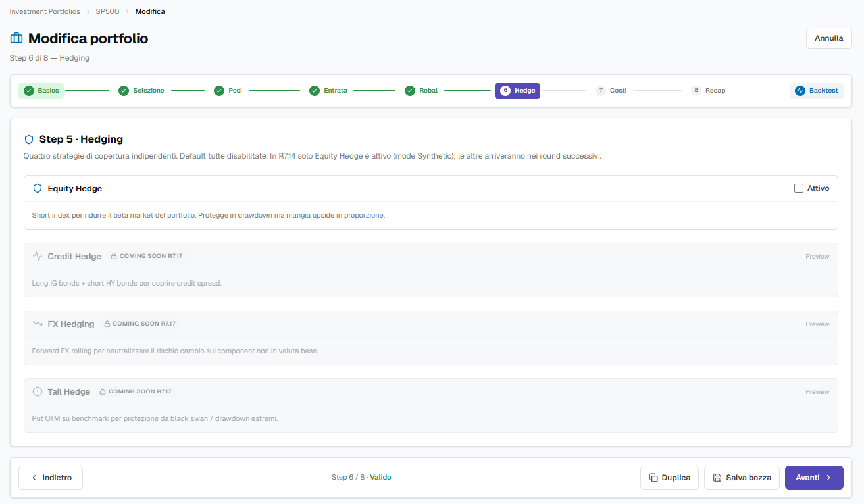This screenshot has width=864, height=504.
Task: Jump to the Costi step
Action: [611, 91]
